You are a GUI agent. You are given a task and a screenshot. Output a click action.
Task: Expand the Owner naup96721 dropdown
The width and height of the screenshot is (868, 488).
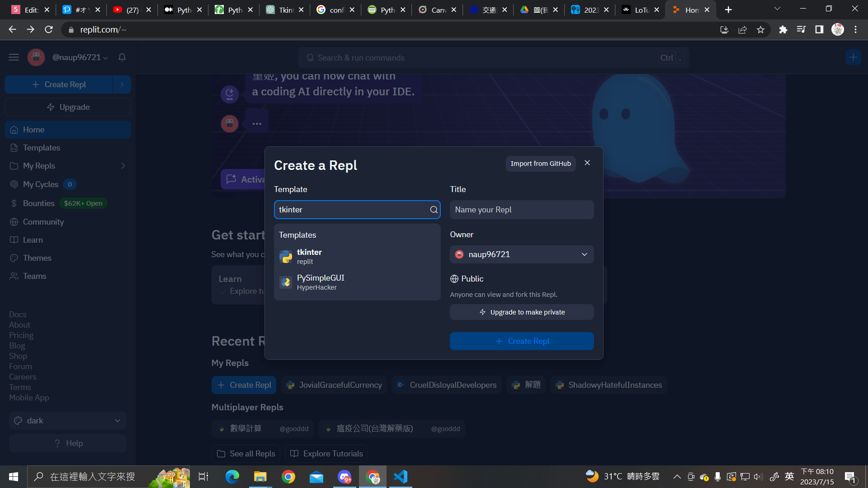click(x=522, y=254)
